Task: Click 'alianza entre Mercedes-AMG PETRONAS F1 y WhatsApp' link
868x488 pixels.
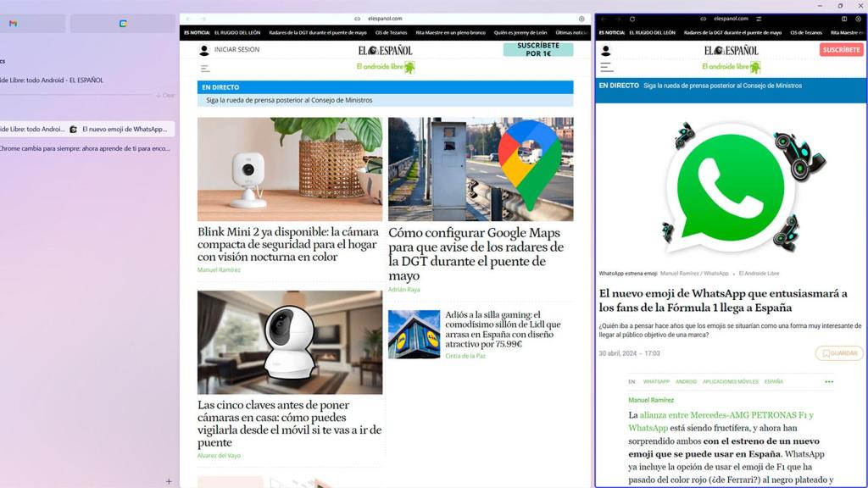Action: (721, 422)
